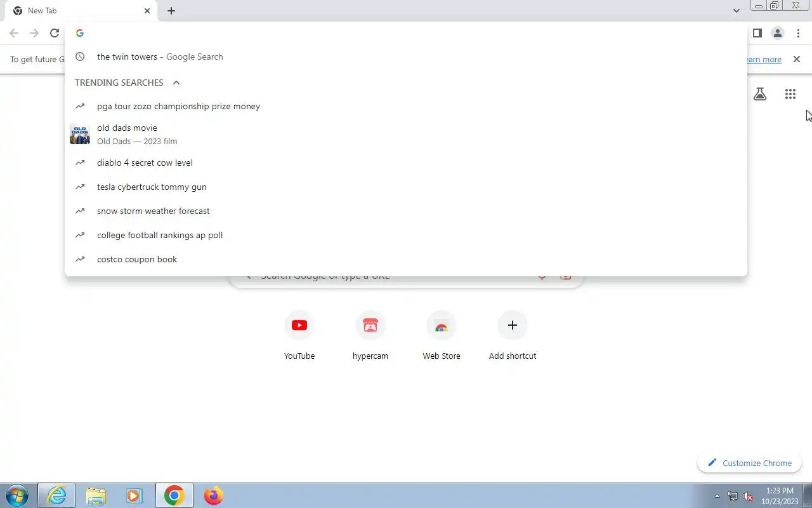Open the YouTube shortcut
The width and height of the screenshot is (812, 508).
[x=299, y=335]
